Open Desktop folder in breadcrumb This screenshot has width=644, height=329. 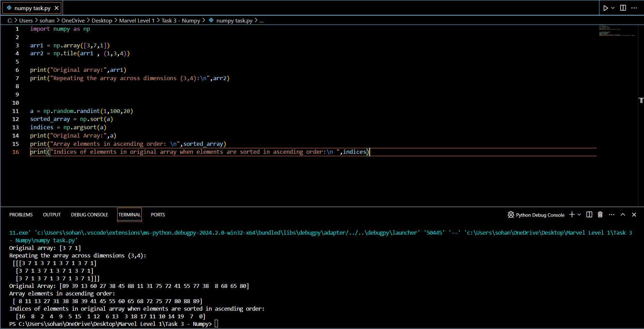click(x=102, y=20)
